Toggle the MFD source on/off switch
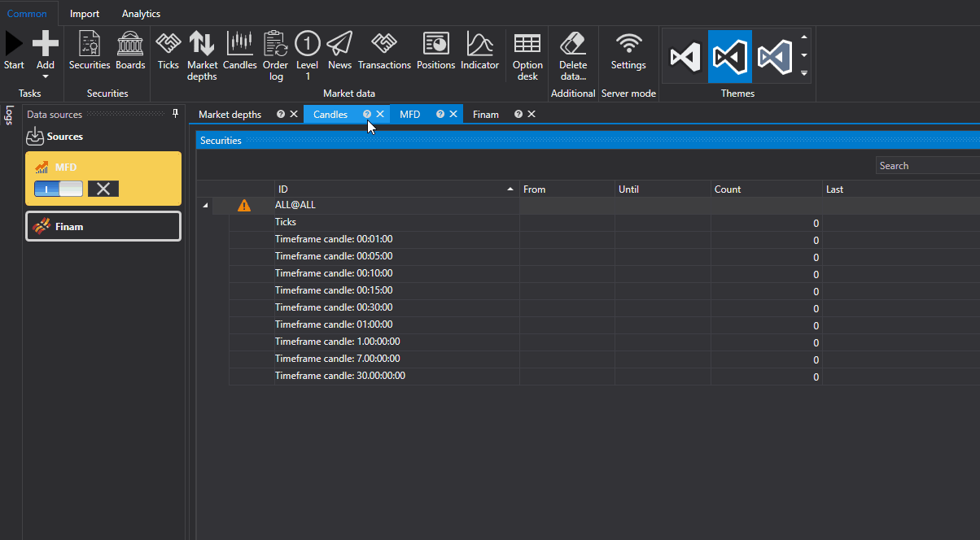Image resolution: width=980 pixels, height=540 pixels. tap(58, 189)
